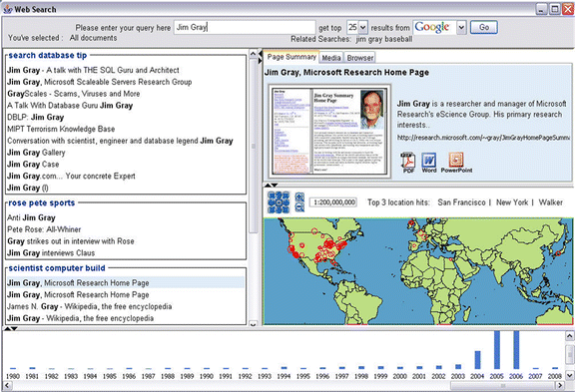Click the query input field
The height and width of the screenshot is (392, 575).
245,27
